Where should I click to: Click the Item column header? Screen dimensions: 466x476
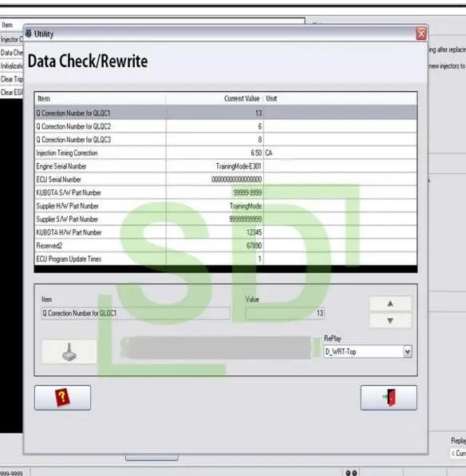click(x=101, y=99)
